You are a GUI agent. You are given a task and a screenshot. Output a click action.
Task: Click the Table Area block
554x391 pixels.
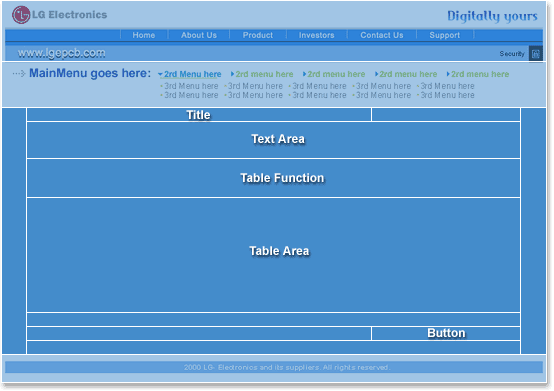tap(273, 255)
